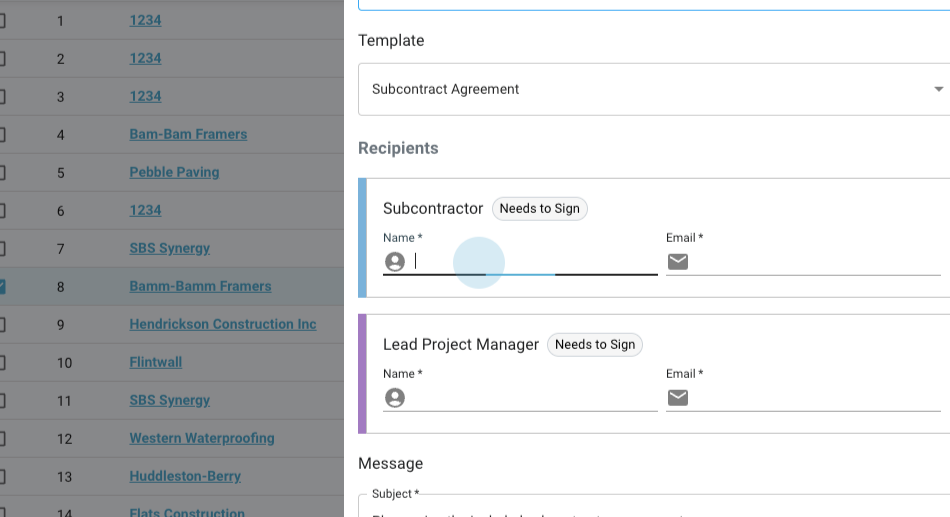The image size is (950, 517).
Task: Click the Lead Project Manager person icon
Action: click(x=395, y=398)
